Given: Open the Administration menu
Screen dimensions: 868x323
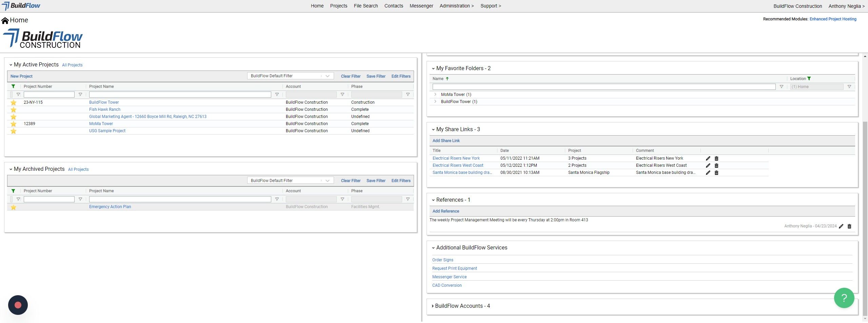Looking at the screenshot, I should pyautogui.click(x=456, y=6).
